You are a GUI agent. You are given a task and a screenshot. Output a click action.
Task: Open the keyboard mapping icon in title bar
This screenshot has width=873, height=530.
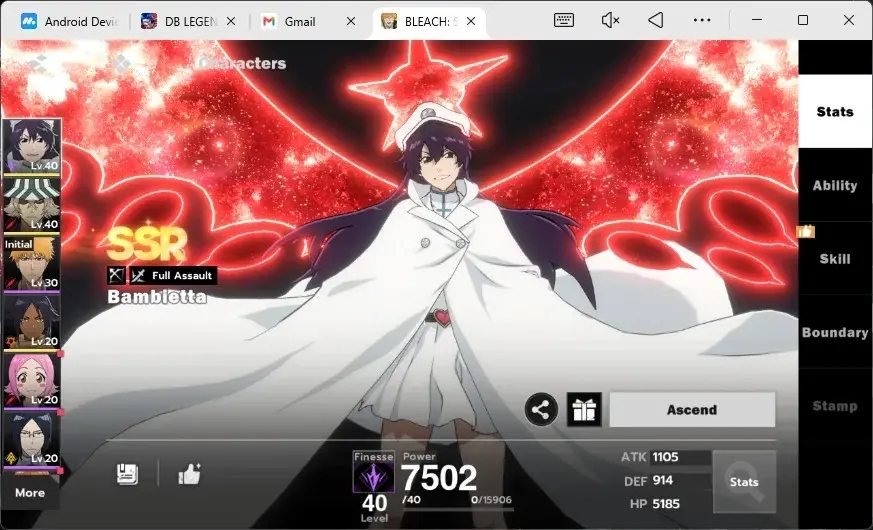(564, 21)
